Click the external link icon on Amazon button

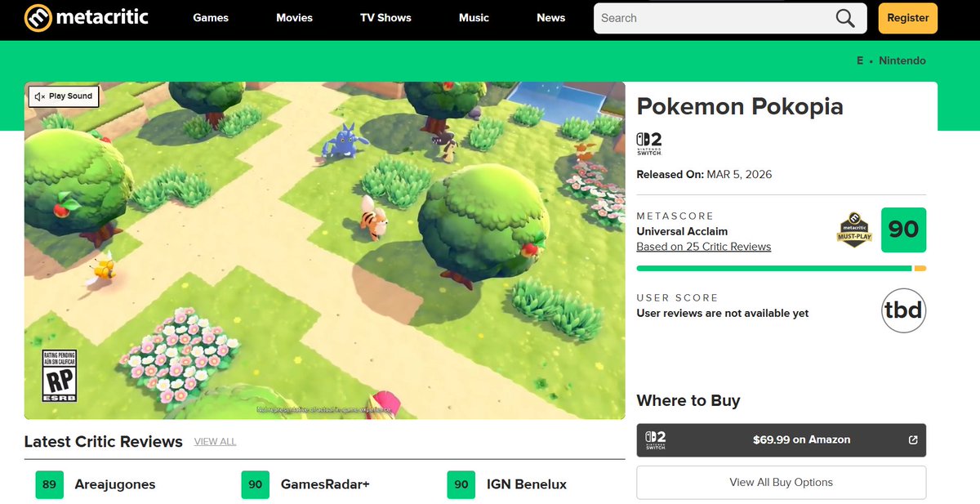pos(913,439)
